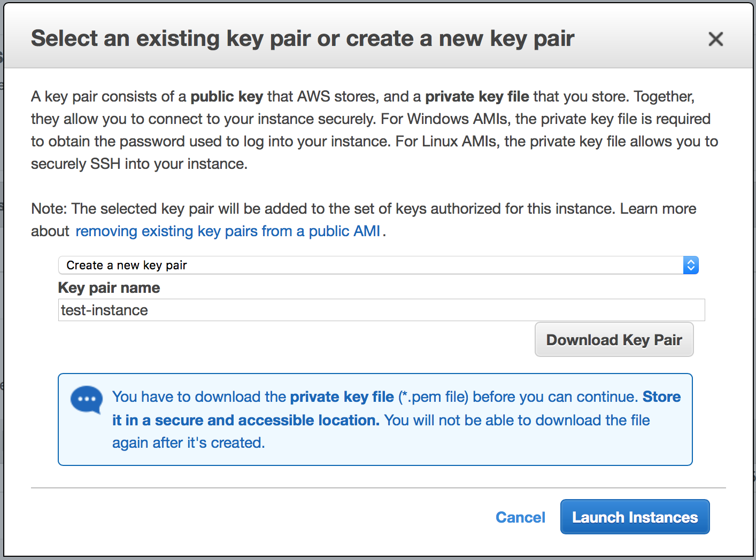Click the Launch Instances button

[x=635, y=517]
